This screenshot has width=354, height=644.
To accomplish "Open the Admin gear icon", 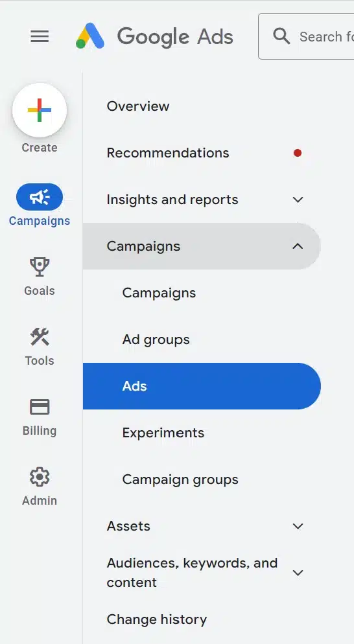I will [40, 477].
